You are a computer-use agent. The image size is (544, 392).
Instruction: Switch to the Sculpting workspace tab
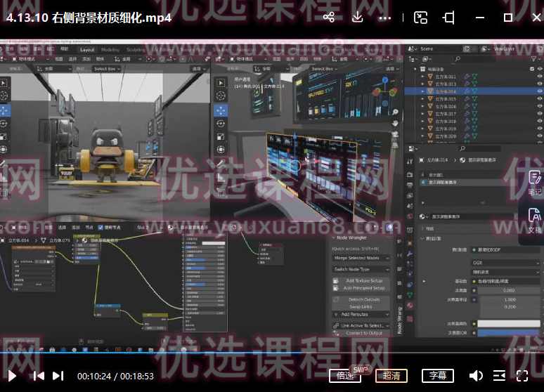[x=136, y=50]
